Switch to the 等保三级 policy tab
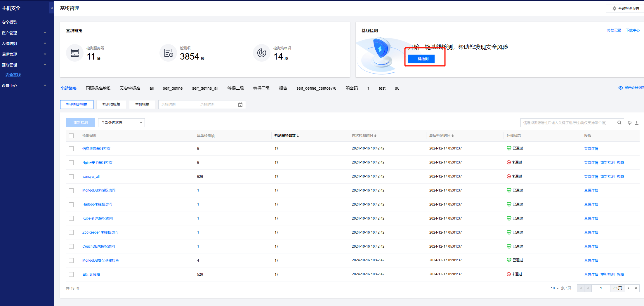This screenshot has width=644, height=306. coord(261,88)
